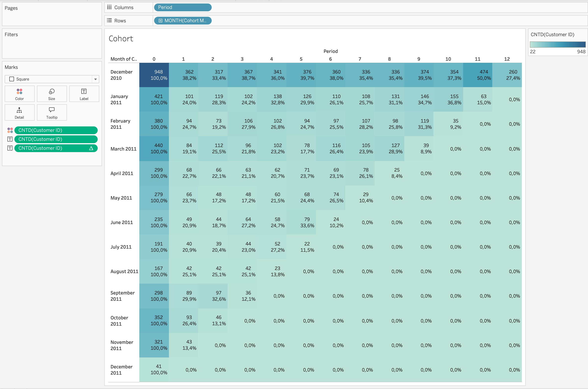This screenshot has height=389, width=588.
Task: Click label icon beside second CNTD pill
Action: [x=10, y=139]
